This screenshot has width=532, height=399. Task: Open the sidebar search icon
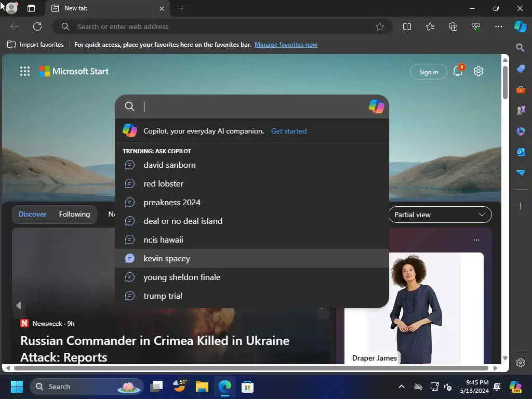[x=520, y=48]
